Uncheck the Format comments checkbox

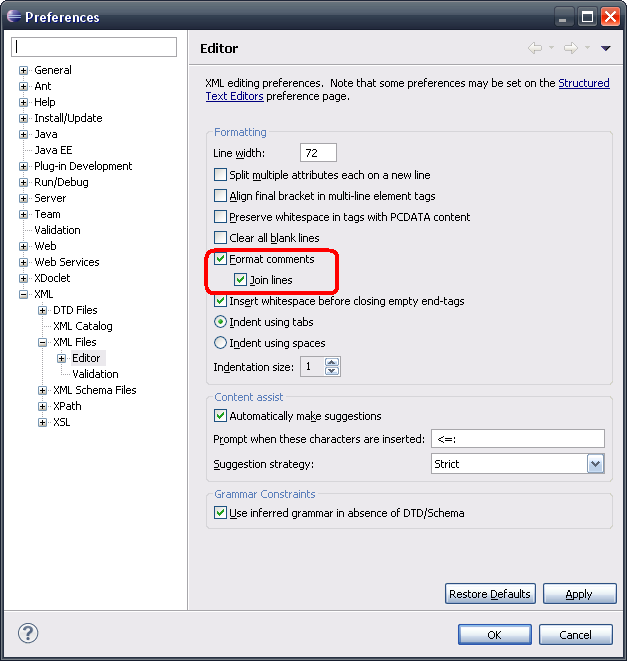tap(220, 258)
